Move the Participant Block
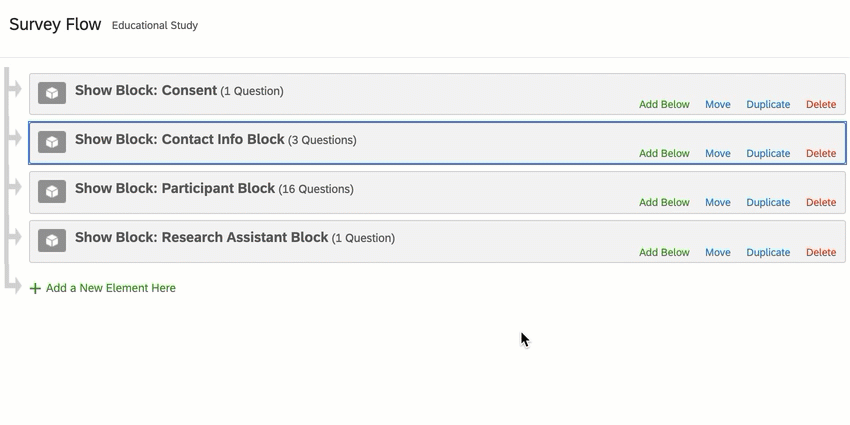 pyautogui.click(x=717, y=202)
